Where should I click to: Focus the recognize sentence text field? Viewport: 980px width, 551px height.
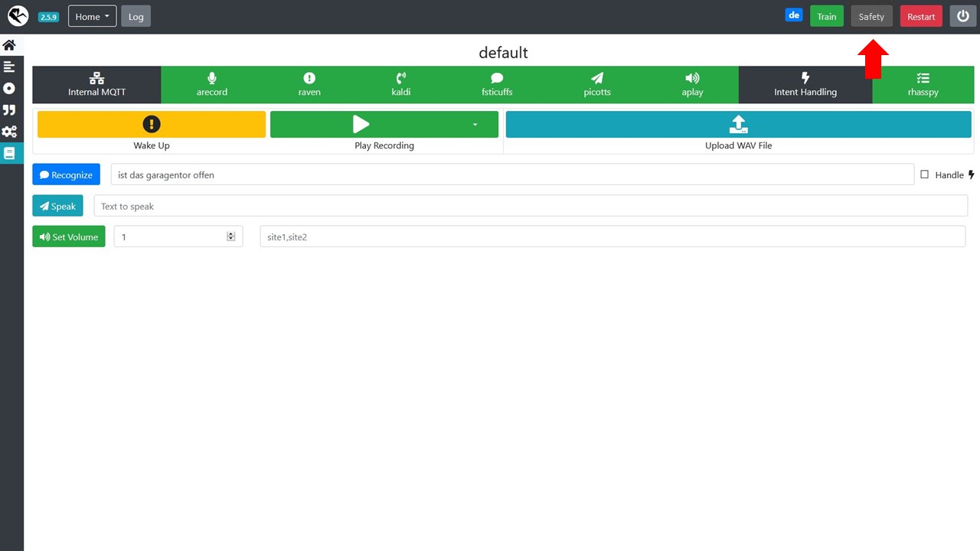tap(512, 174)
